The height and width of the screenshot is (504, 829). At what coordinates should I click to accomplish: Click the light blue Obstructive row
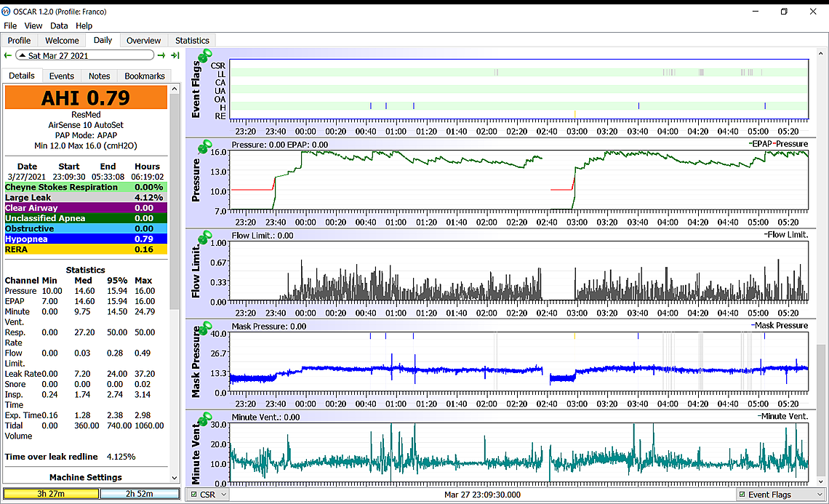coord(86,228)
